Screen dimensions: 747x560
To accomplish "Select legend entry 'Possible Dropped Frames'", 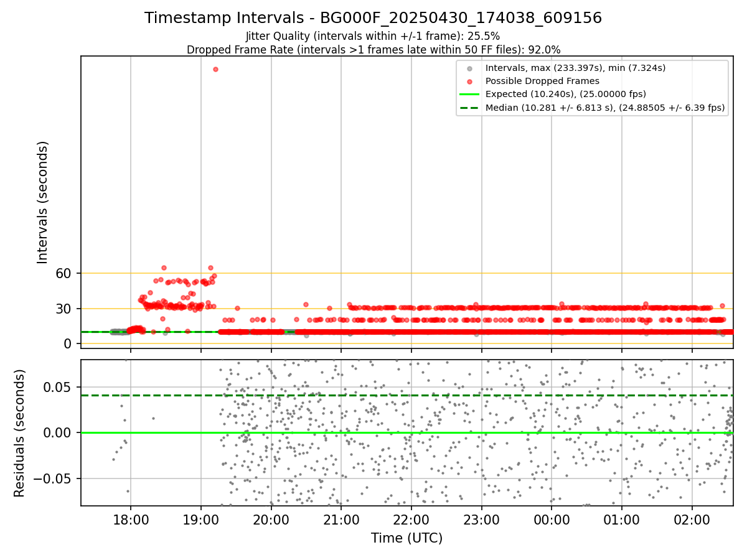I will pos(542,81).
